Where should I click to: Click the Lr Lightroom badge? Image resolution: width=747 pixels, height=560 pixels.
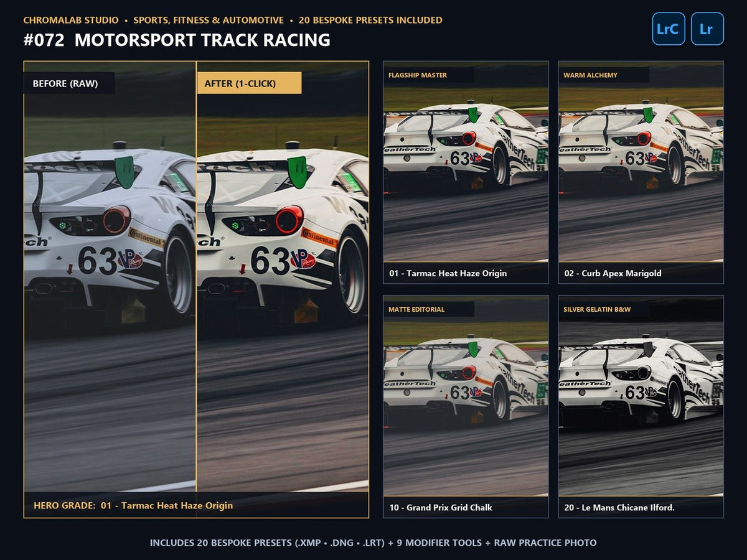(x=707, y=29)
